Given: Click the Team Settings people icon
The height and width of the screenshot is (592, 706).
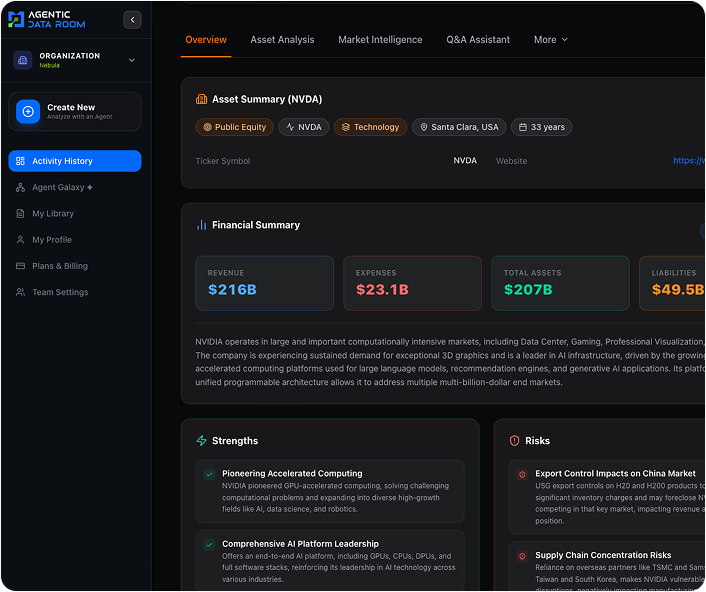Looking at the screenshot, I should coord(20,292).
